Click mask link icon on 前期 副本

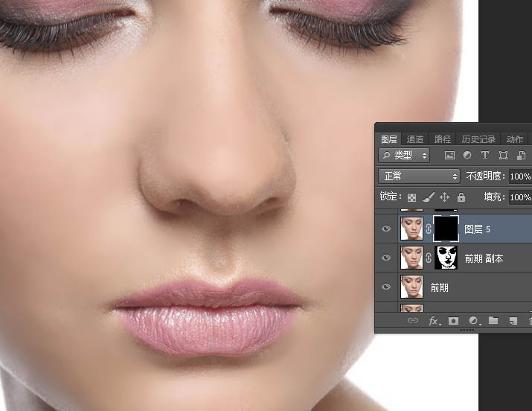(x=429, y=258)
